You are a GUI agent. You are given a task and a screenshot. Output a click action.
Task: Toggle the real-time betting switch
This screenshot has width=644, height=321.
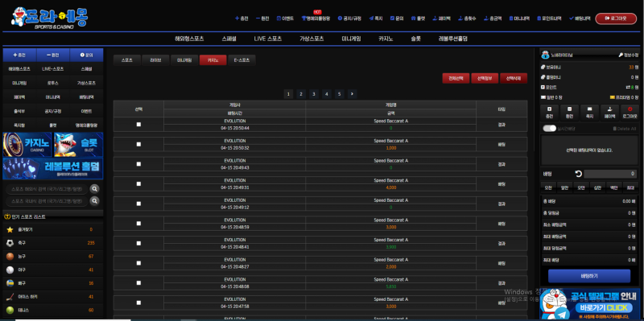[x=550, y=129]
